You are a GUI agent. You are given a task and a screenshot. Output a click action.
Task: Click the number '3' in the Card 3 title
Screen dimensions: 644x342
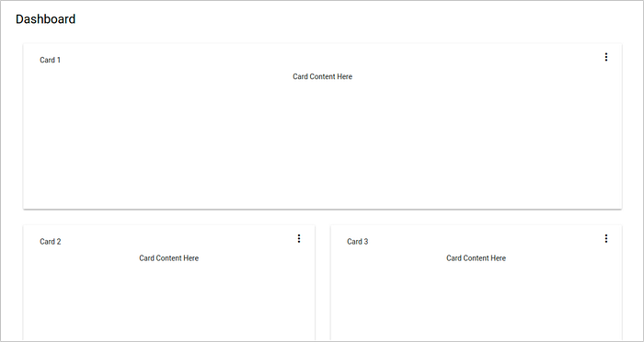[x=366, y=242]
